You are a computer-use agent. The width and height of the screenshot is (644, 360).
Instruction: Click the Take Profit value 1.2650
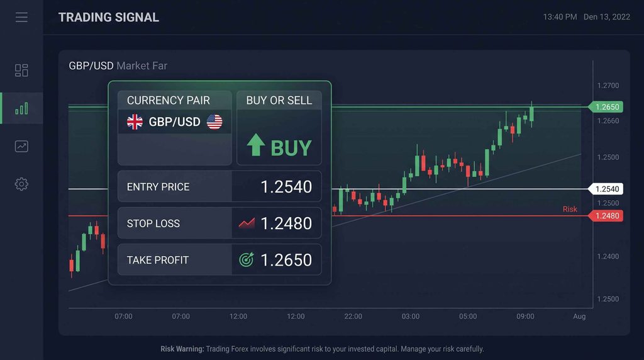[286, 260]
